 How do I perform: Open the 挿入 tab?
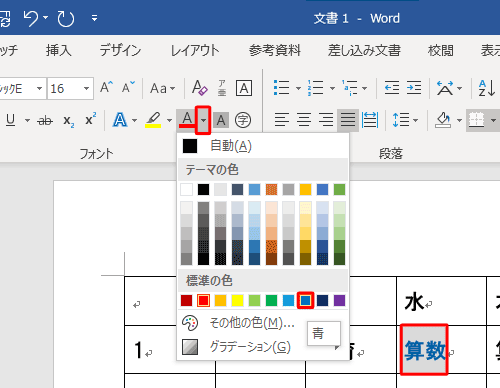[x=59, y=50]
